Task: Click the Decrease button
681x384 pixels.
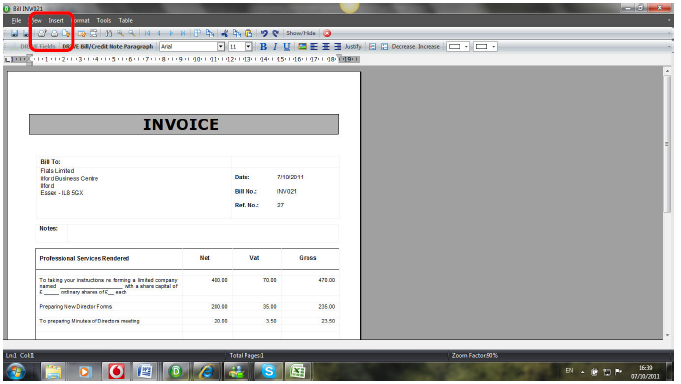Action: click(x=403, y=46)
